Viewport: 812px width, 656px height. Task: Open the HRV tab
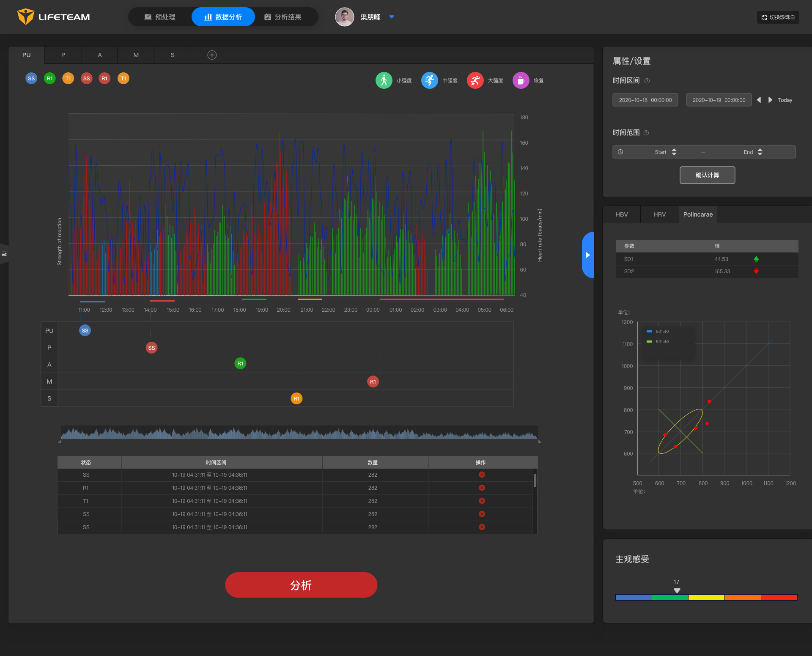click(659, 214)
